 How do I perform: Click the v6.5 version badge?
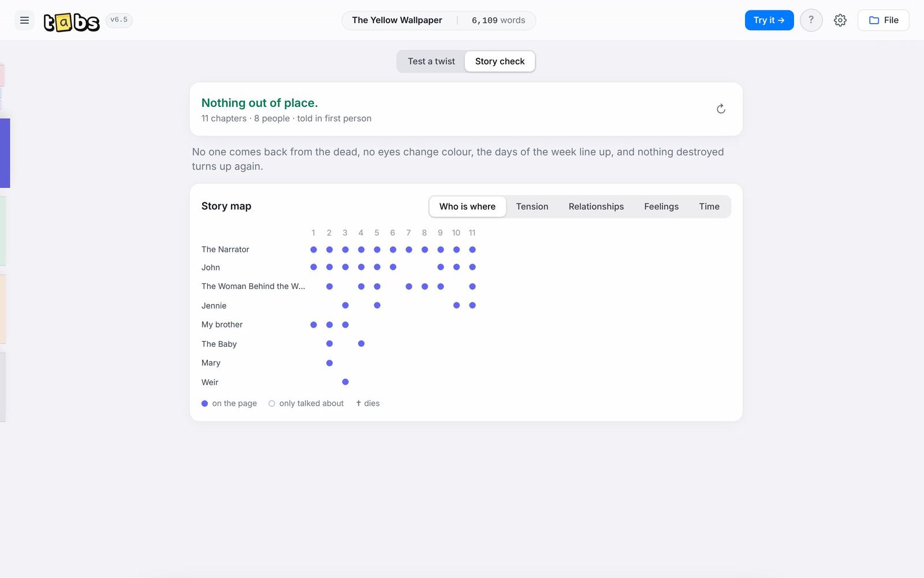click(119, 20)
